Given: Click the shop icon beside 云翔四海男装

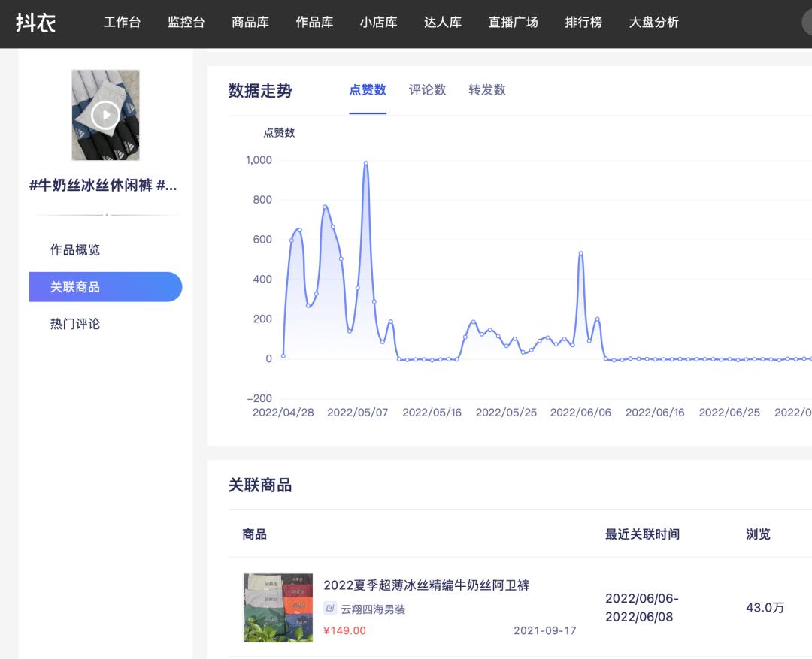Looking at the screenshot, I should (329, 609).
